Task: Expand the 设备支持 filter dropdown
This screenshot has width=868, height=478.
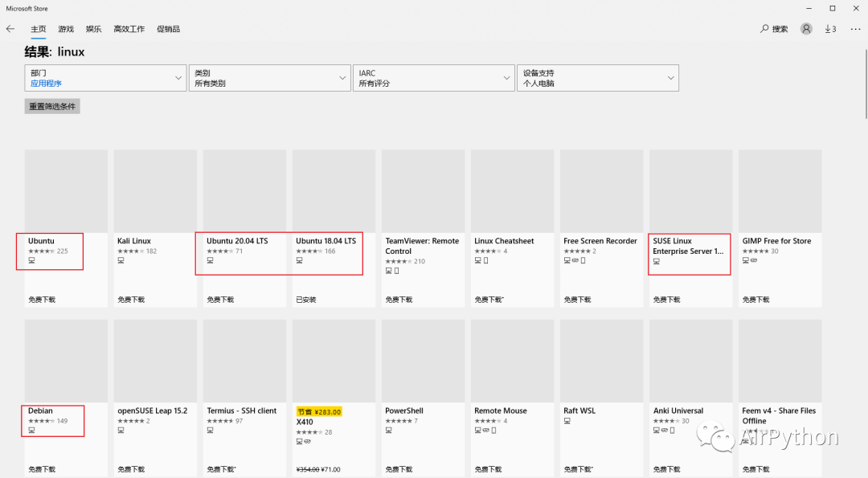Action: tap(598, 78)
